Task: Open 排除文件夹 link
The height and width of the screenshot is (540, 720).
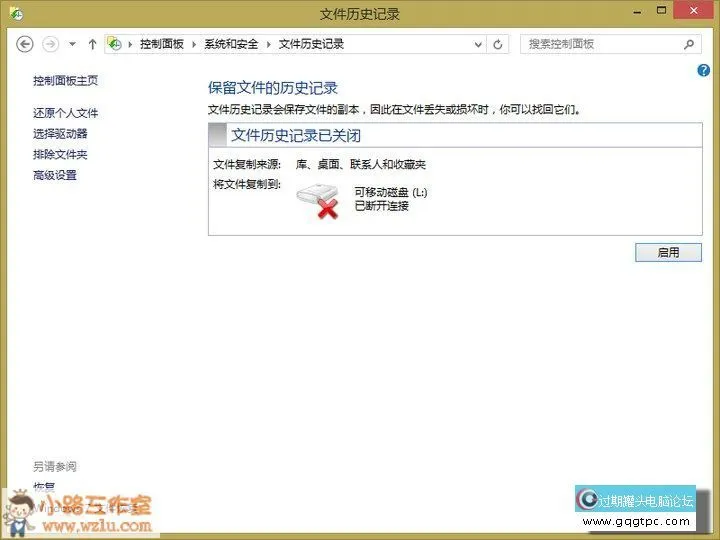Action: [x=60, y=154]
